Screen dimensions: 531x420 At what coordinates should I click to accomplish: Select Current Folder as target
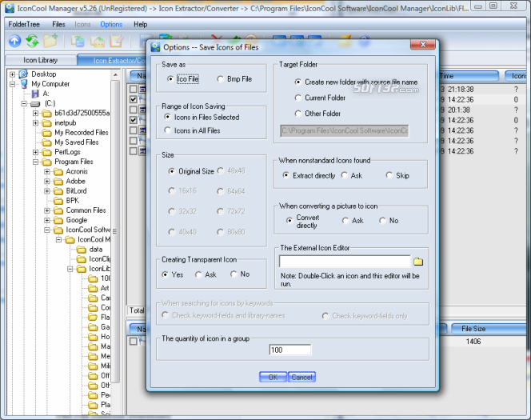tap(297, 98)
